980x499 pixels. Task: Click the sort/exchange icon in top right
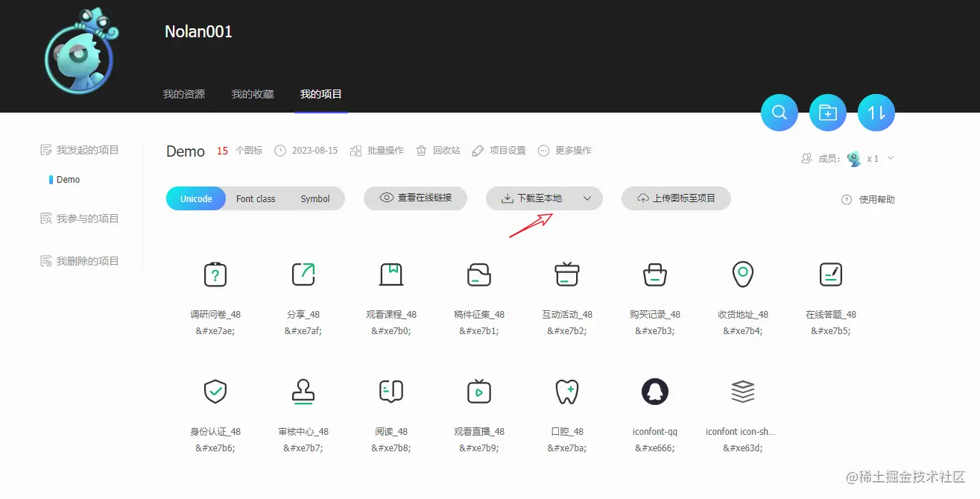pos(876,112)
